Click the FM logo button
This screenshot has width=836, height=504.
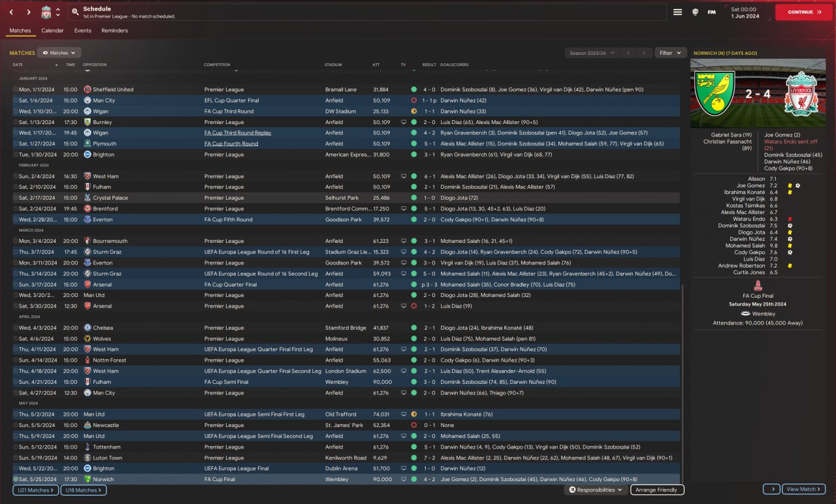pyautogui.click(x=712, y=12)
